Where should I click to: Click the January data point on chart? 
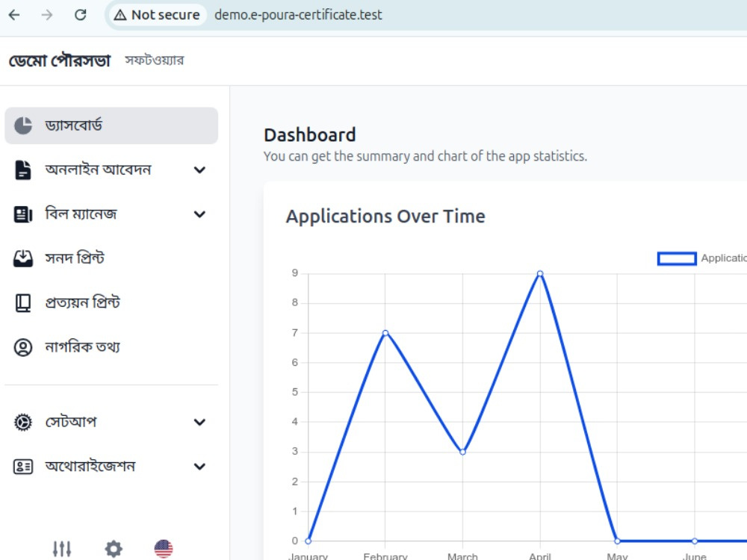309,541
